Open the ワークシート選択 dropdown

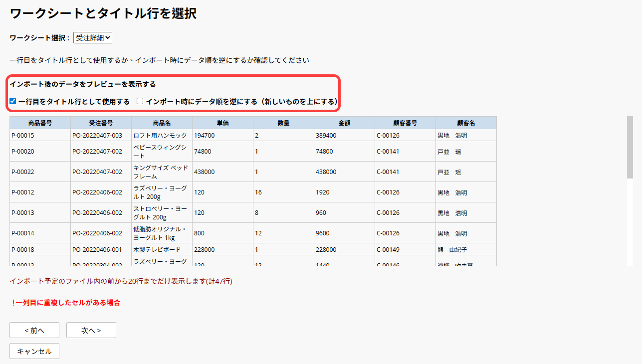[x=93, y=37]
